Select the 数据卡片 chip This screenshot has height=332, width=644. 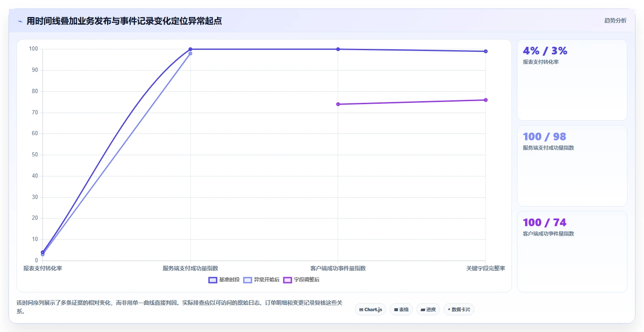[x=459, y=309]
